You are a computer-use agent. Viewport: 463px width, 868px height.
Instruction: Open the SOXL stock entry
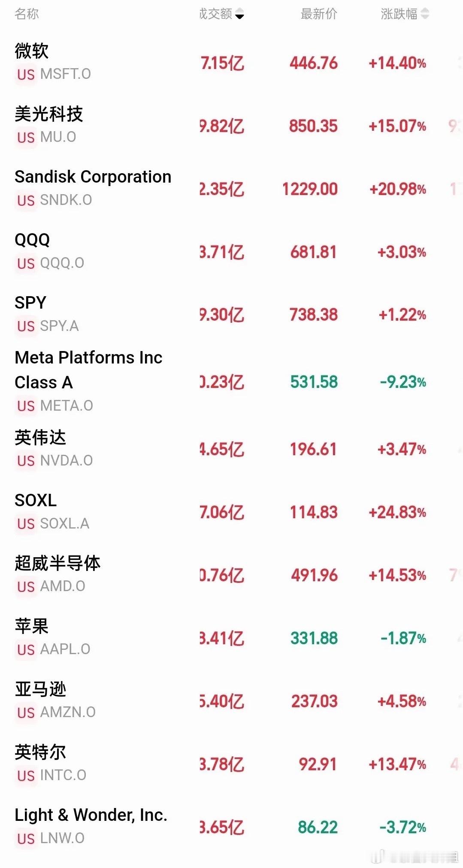click(232, 512)
